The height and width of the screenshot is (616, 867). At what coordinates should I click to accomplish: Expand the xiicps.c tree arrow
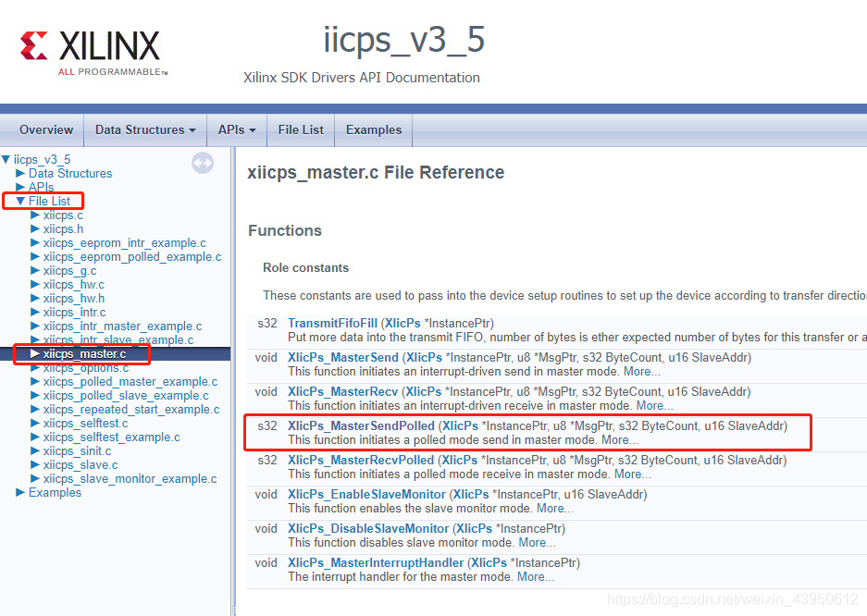click(35, 215)
